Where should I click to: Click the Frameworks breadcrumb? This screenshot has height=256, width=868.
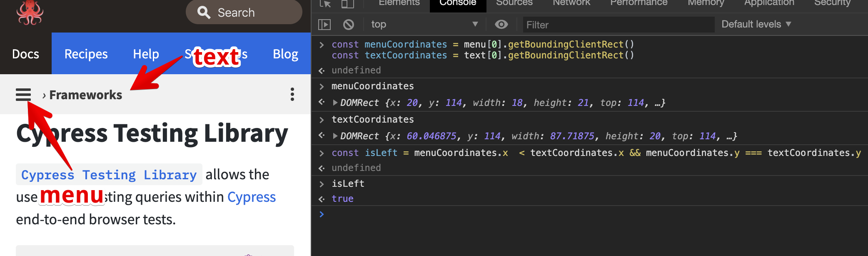(86, 95)
